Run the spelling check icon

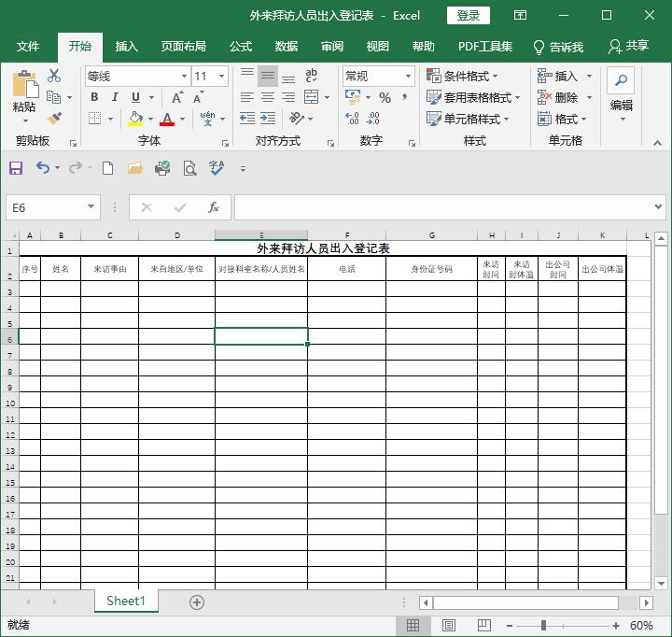point(217,168)
